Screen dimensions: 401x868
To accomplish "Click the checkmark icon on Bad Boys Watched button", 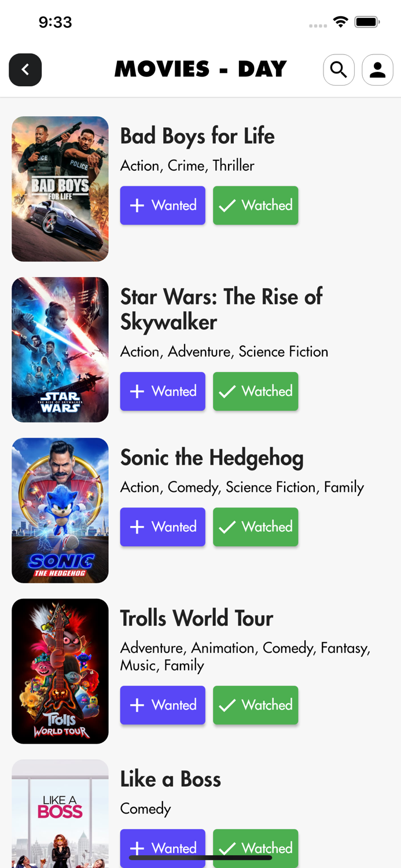I will click(227, 205).
